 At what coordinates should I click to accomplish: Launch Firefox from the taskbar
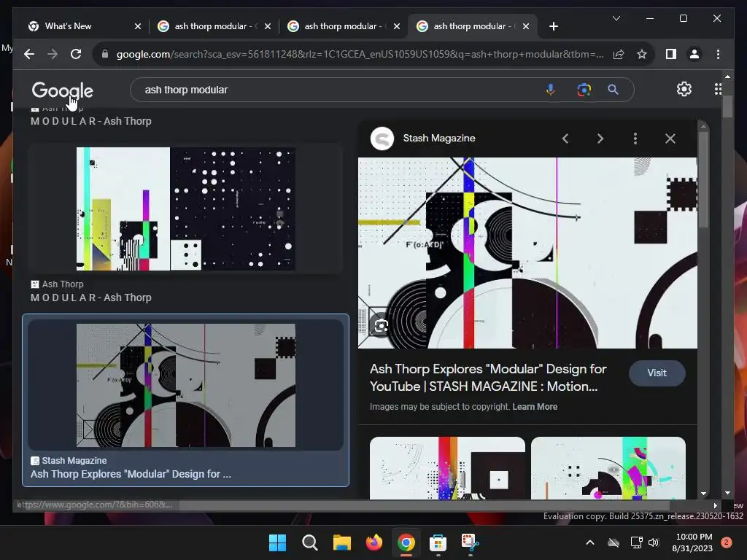point(374,542)
